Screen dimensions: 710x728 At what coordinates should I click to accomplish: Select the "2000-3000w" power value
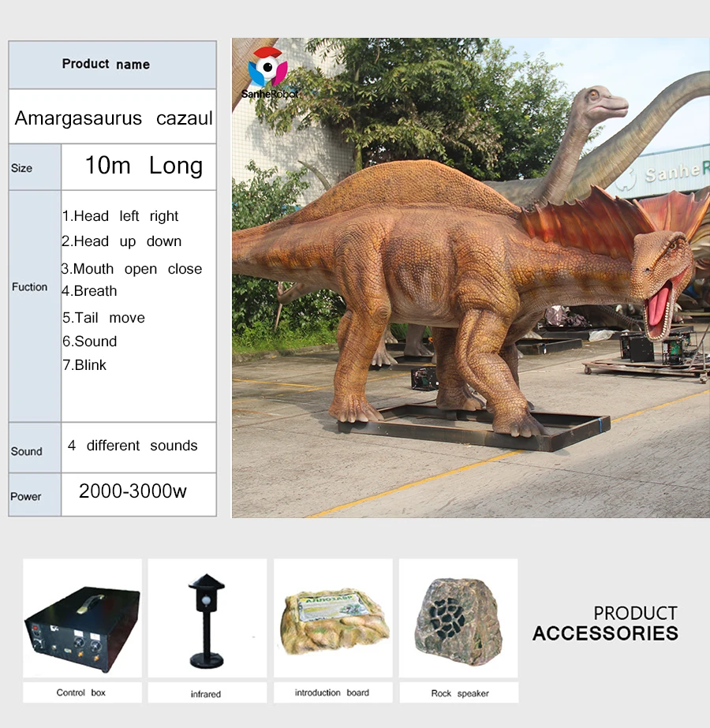click(133, 491)
